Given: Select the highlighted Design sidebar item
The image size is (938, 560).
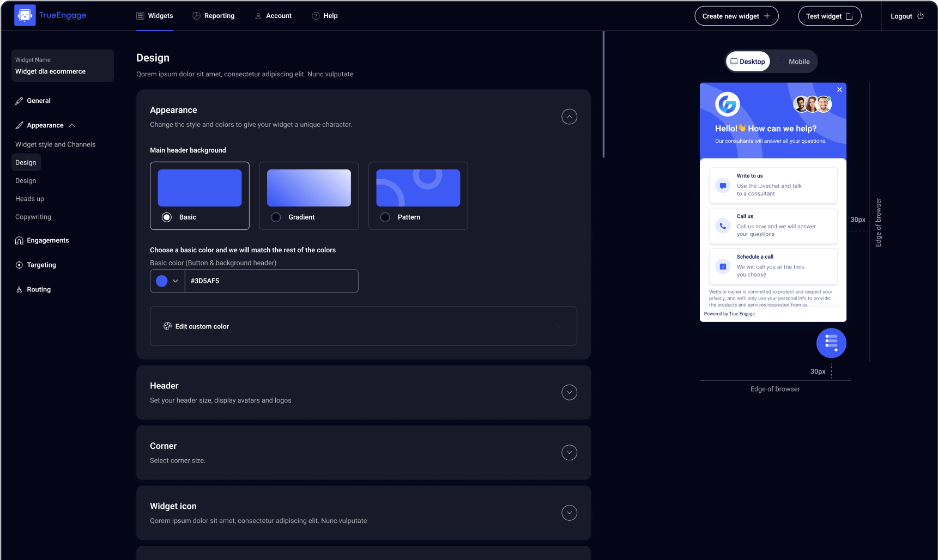Looking at the screenshot, I should [26, 162].
